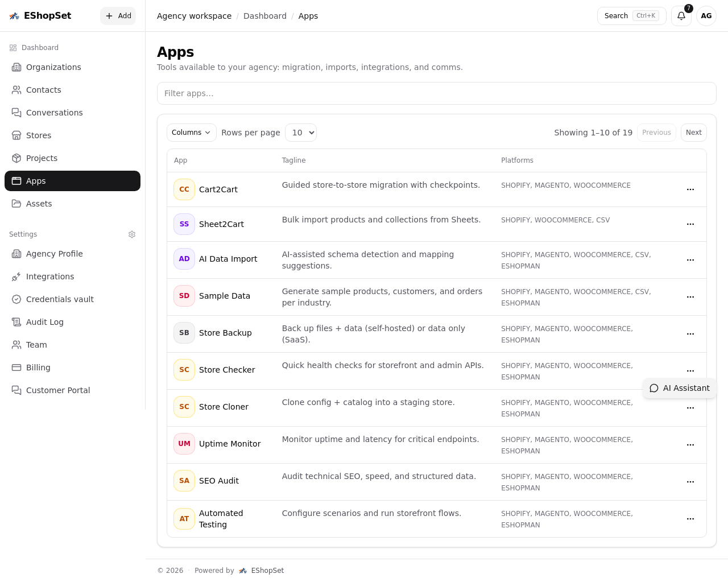The height and width of the screenshot is (582, 728).
Task: Open the Conversations panel
Action: (x=54, y=113)
